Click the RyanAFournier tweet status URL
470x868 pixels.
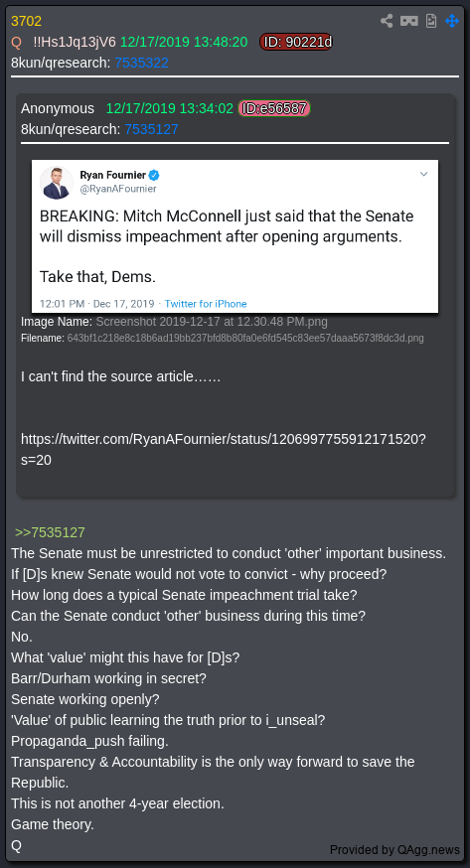point(224,450)
